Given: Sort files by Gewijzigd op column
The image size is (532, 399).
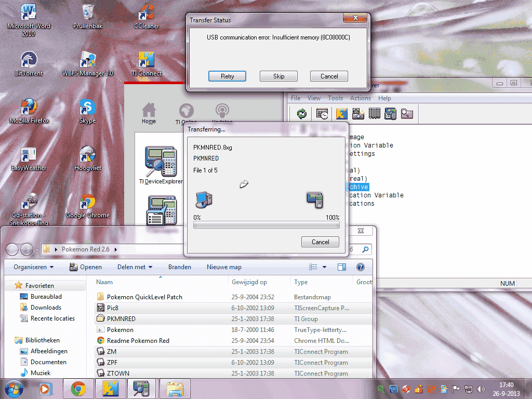Looking at the screenshot, I should (260, 282).
